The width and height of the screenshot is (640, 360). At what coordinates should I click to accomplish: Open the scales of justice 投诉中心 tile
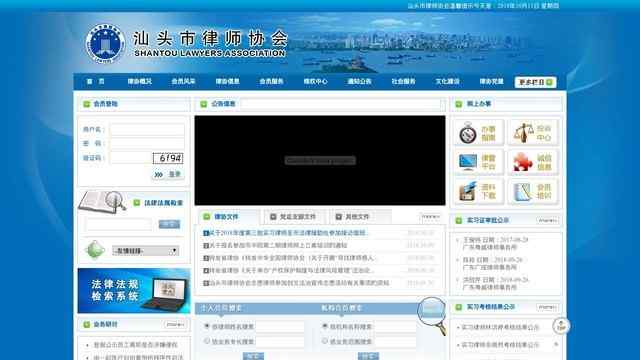[533, 133]
